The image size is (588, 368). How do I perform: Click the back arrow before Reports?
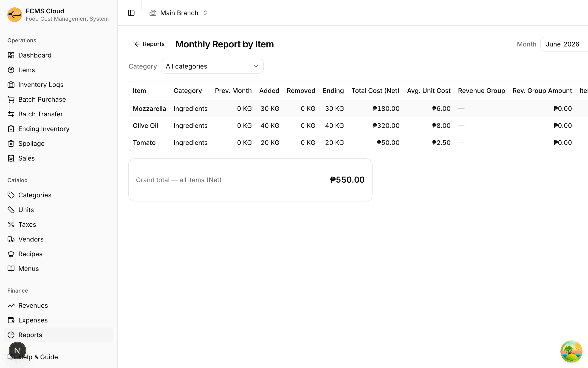137,44
